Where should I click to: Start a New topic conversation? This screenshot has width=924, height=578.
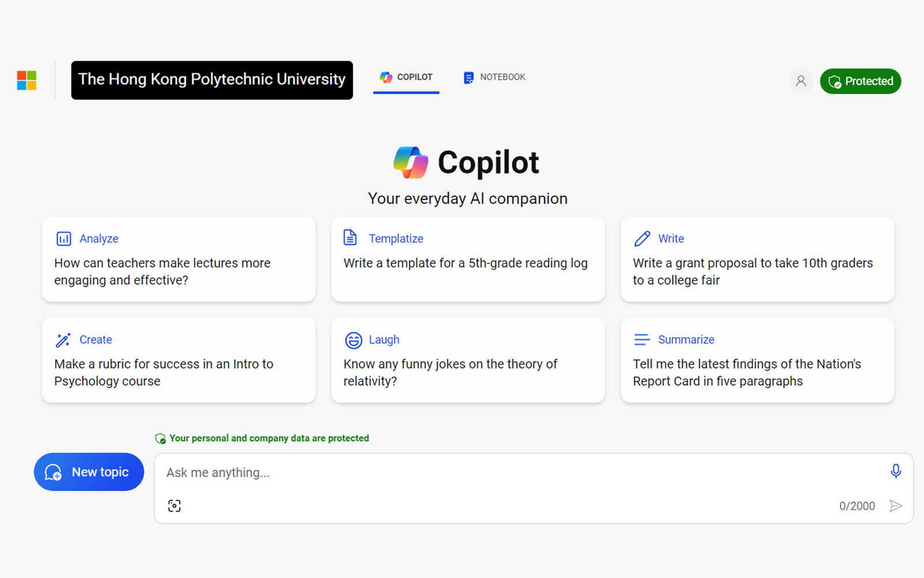pyautogui.click(x=88, y=472)
